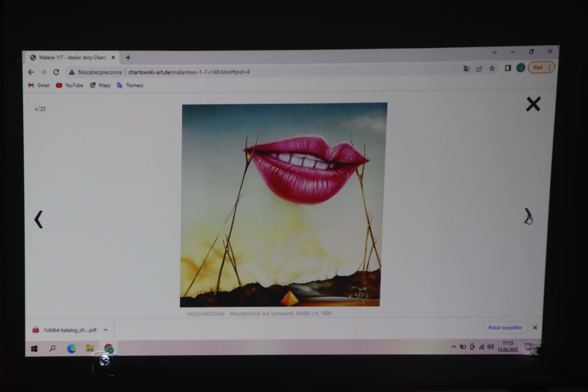
Task: Bookmark the page with the star icon
Action: click(492, 68)
